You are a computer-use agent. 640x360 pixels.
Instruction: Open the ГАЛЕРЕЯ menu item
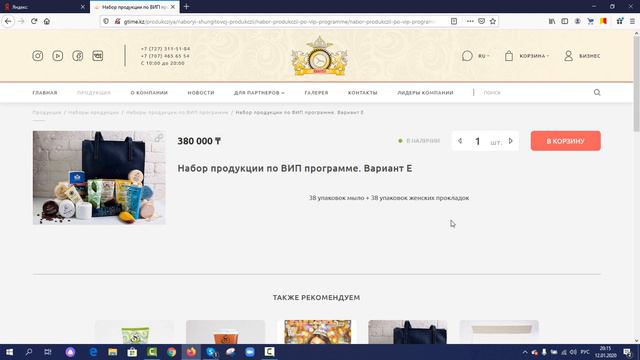[316, 93]
